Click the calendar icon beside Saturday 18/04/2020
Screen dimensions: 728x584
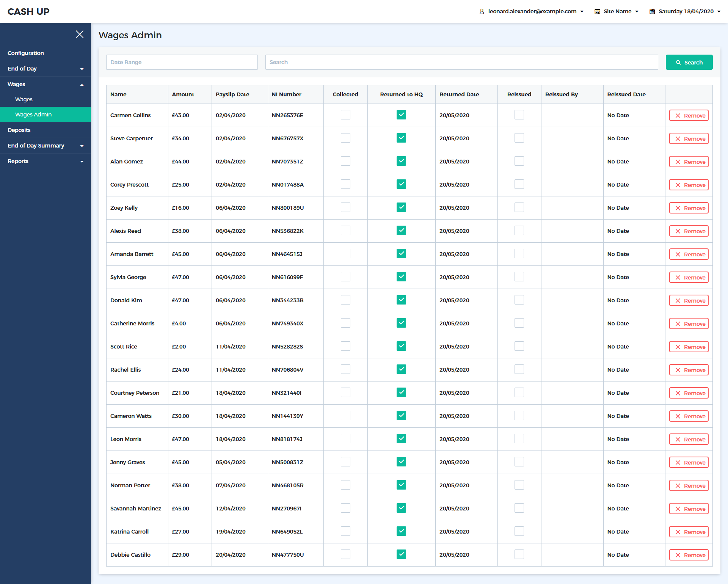pyautogui.click(x=652, y=11)
